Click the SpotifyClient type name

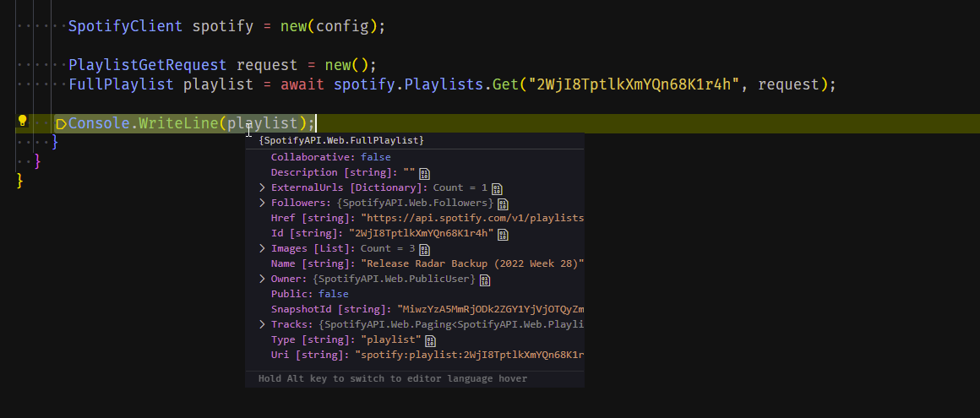(126, 26)
